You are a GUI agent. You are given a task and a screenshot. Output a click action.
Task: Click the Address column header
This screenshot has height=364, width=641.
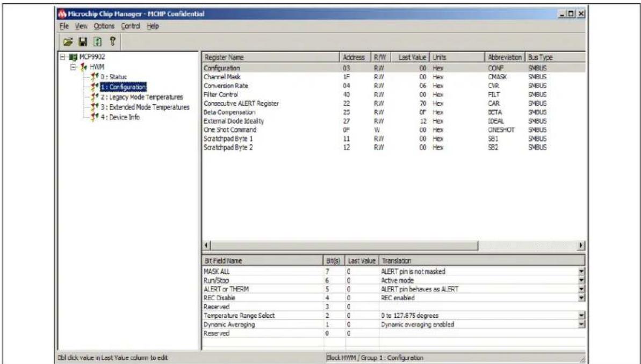pyautogui.click(x=355, y=57)
